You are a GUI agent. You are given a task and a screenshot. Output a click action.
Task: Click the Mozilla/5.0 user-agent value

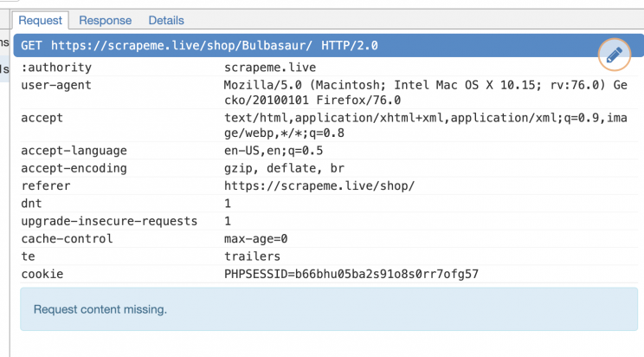pos(426,93)
